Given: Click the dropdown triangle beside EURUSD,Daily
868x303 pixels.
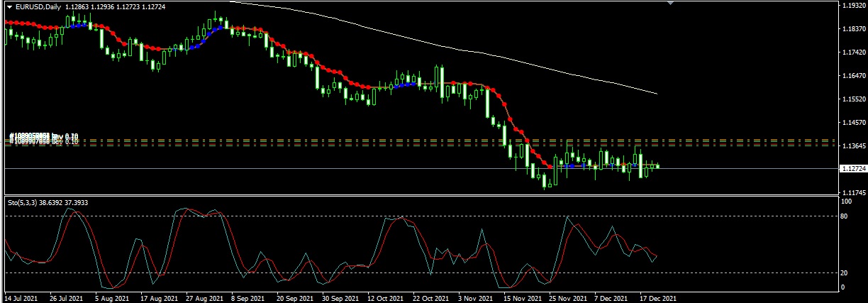Looking at the screenshot, I should pos(9,6).
